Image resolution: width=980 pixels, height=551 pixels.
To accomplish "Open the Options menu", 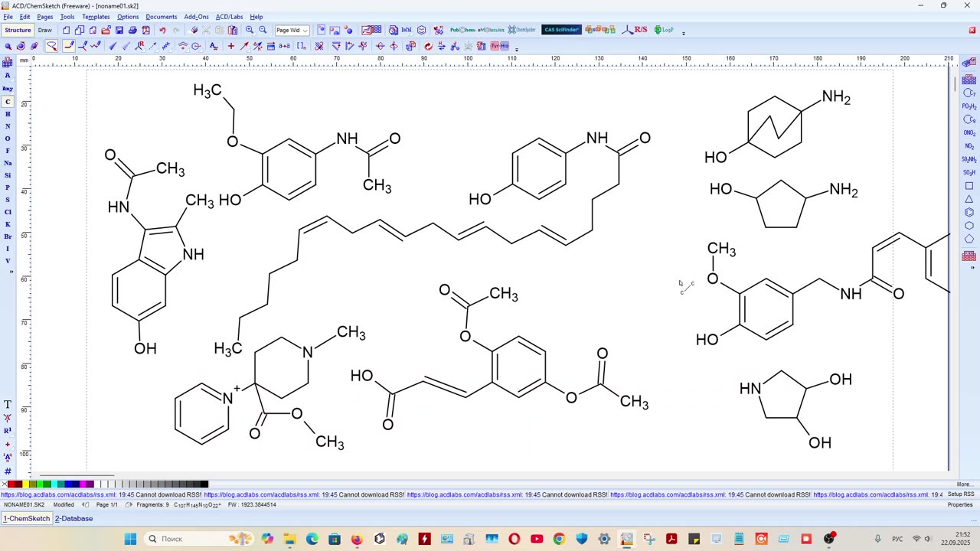I will [128, 17].
